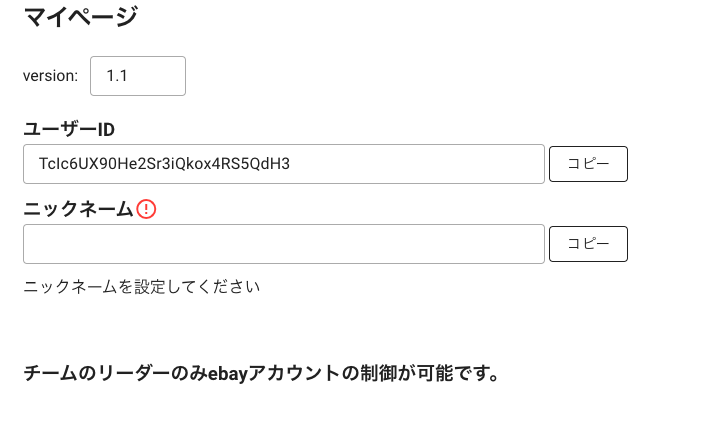This screenshot has height=428, width=713.
Task: Click the red nickname warning icon
Action: 146,209
